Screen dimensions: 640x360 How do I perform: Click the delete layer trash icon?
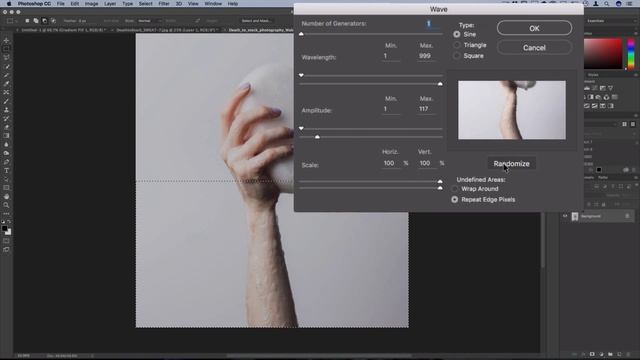click(628, 354)
